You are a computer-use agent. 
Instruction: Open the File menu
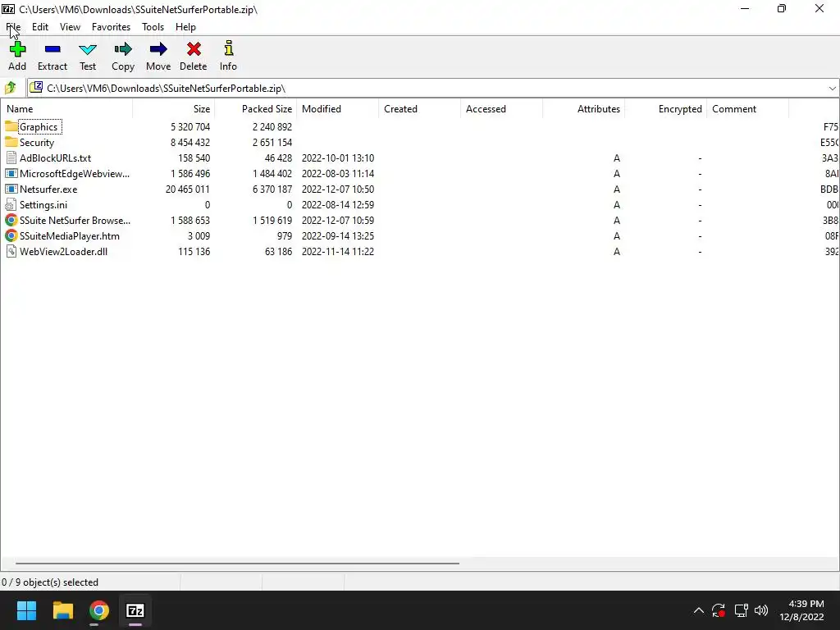(13, 27)
